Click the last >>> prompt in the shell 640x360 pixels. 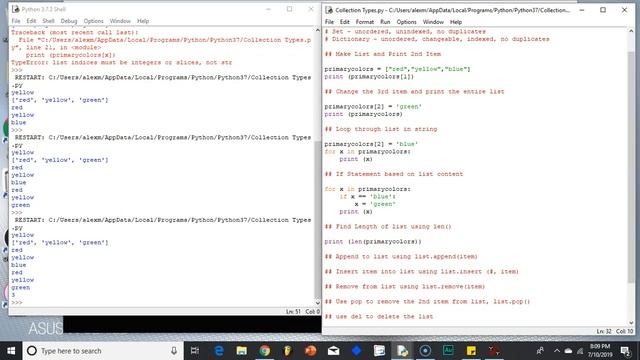(x=17, y=302)
